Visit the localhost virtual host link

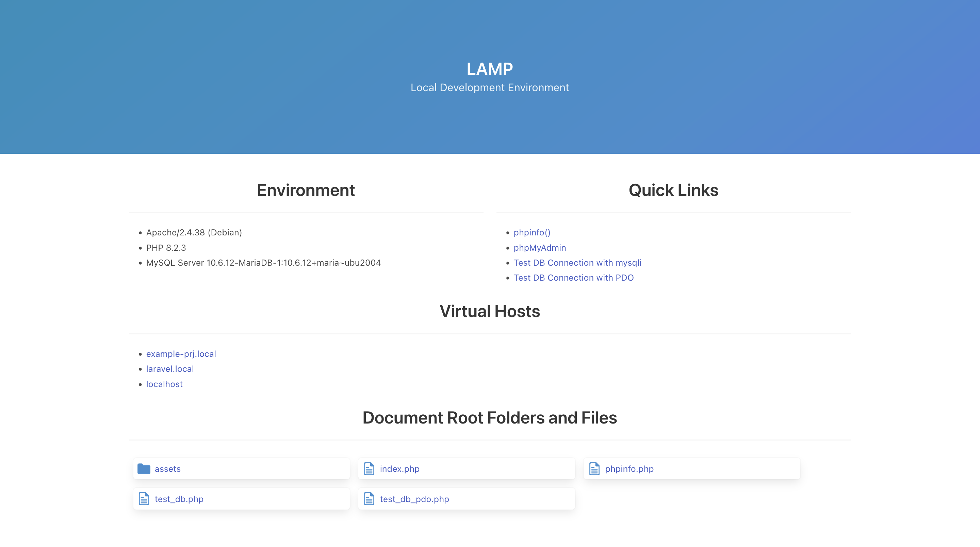point(164,384)
